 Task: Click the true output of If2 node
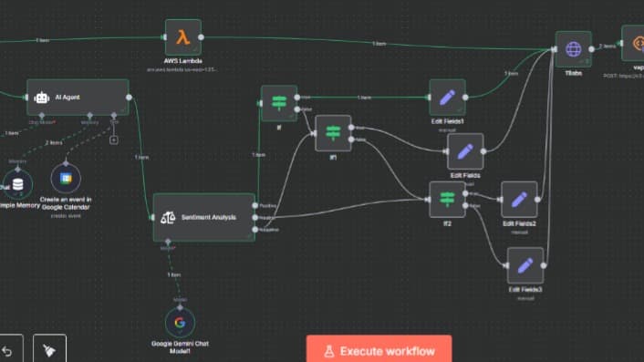pyautogui.click(x=465, y=193)
